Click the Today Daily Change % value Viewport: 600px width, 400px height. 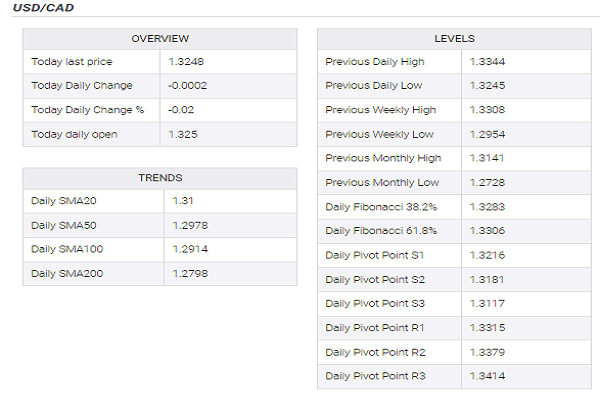point(181,110)
